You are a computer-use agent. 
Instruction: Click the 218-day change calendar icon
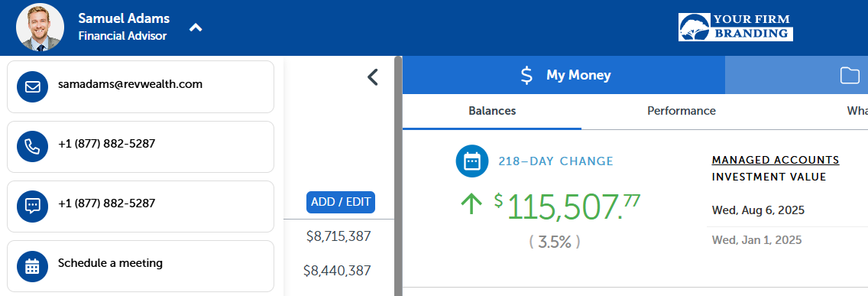[471, 161]
